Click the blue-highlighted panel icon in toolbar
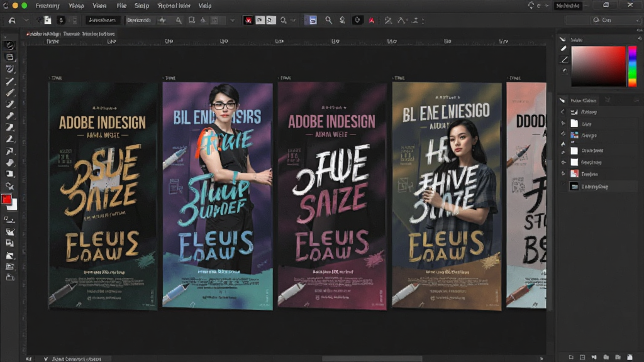644x362 pixels. pyautogui.click(x=313, y=20)
